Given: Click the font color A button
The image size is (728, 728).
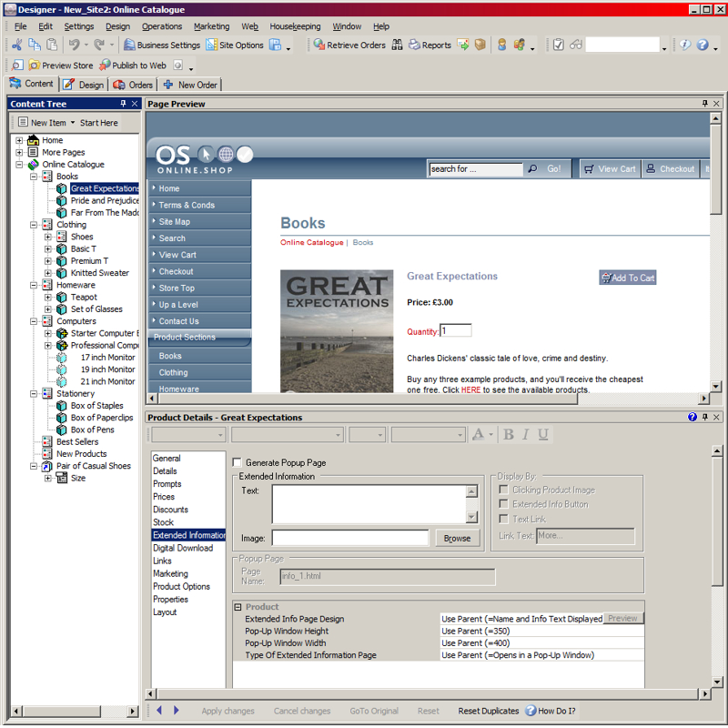Looking at the screenshot, I should tap(478, 434).
